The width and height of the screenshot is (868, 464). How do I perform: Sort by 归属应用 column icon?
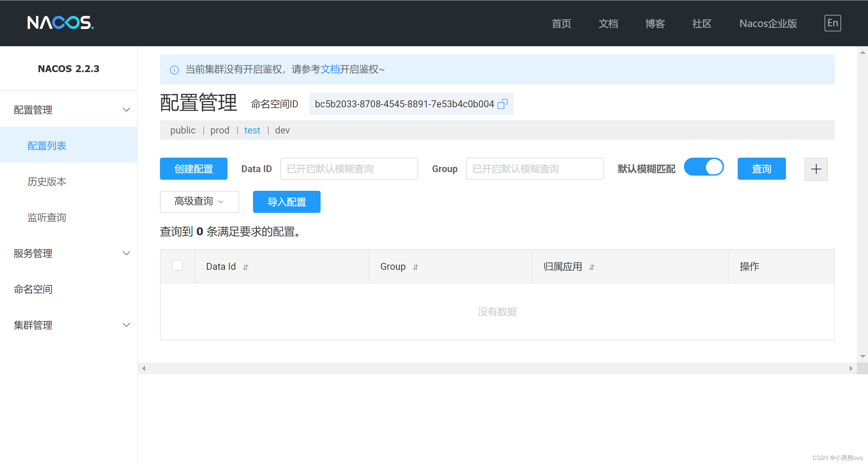(592, 267)
